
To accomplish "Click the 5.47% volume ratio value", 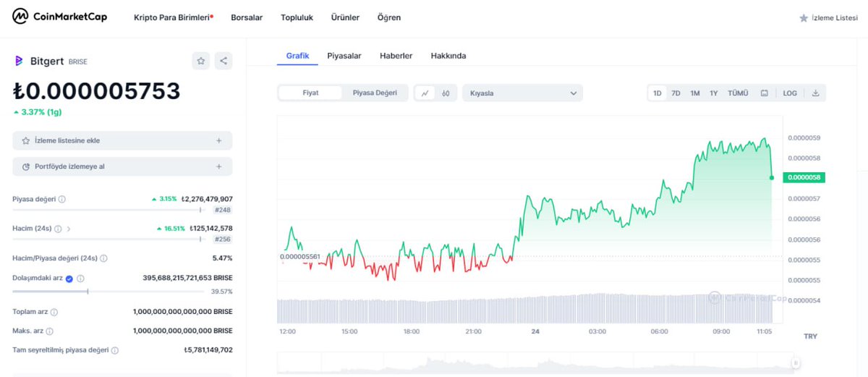I will coord(222,258).
